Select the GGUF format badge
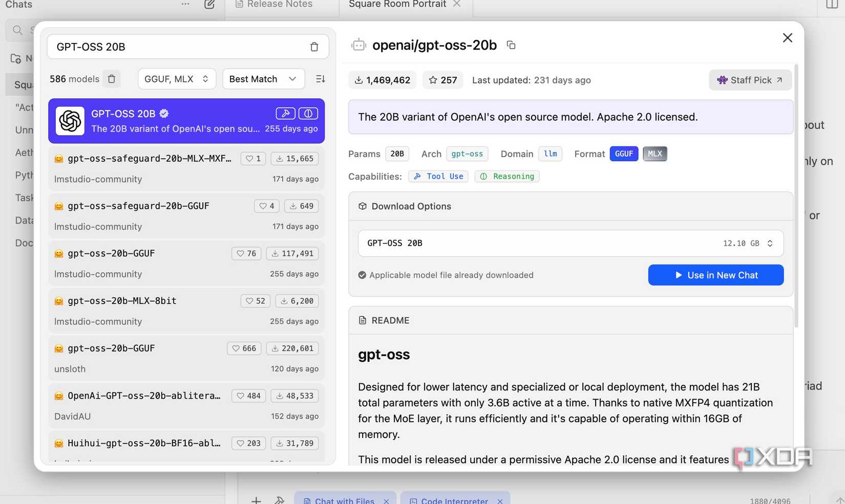This screenshot has height=504, width=845. tap(624, 154)
